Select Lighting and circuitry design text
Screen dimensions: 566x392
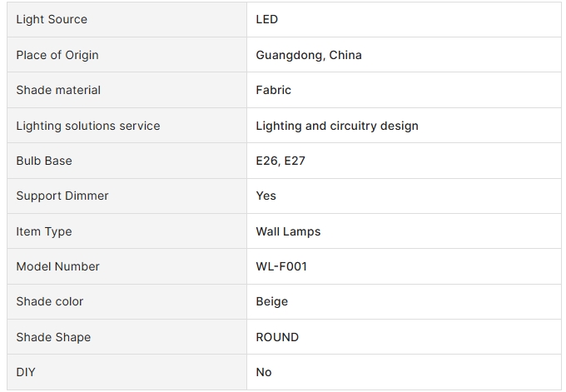point(337,126)
